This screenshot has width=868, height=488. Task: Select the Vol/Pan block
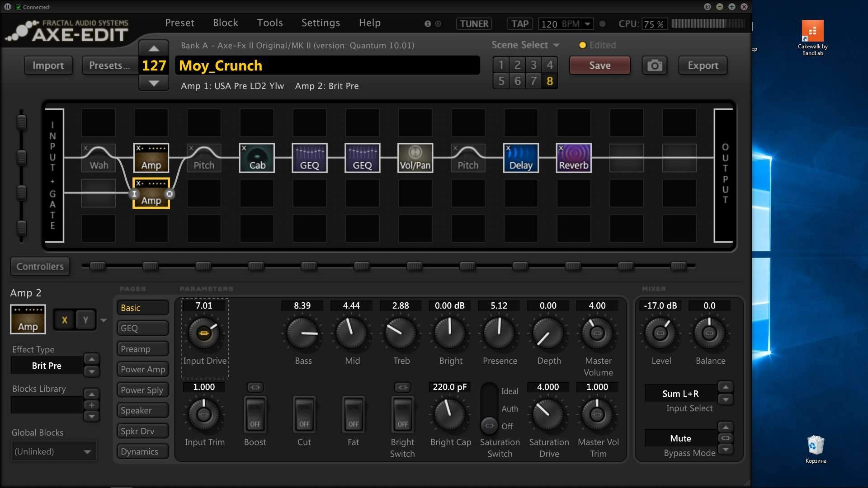pyautogui.click(x=415, y=158)
